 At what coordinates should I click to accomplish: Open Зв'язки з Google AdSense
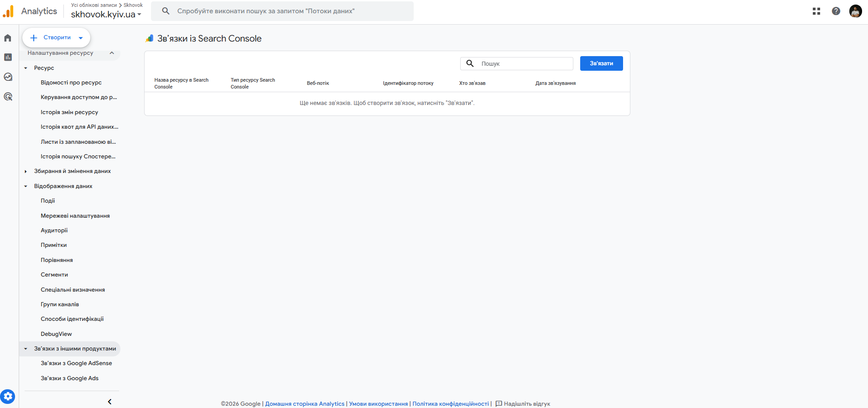tap(76, 363)
